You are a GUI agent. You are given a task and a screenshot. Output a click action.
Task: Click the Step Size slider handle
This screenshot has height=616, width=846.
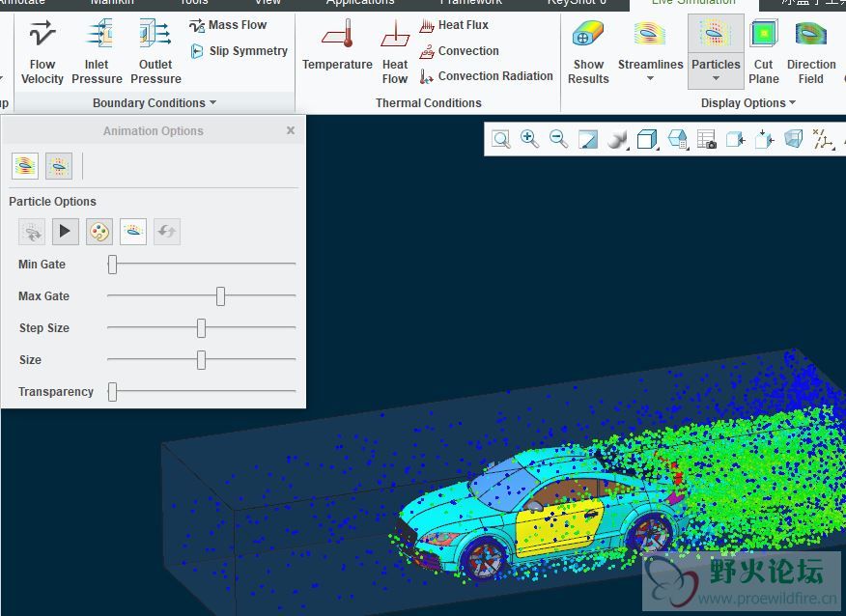[201, 328]
